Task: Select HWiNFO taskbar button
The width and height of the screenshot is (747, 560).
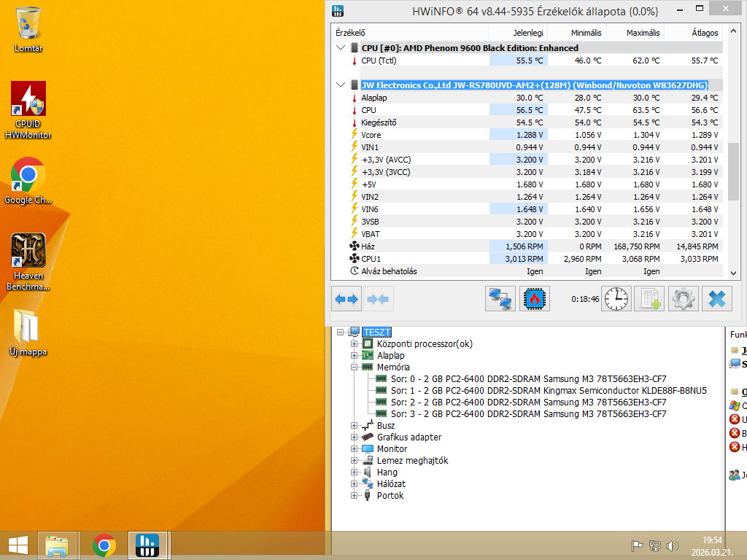Action: (147, 545)
